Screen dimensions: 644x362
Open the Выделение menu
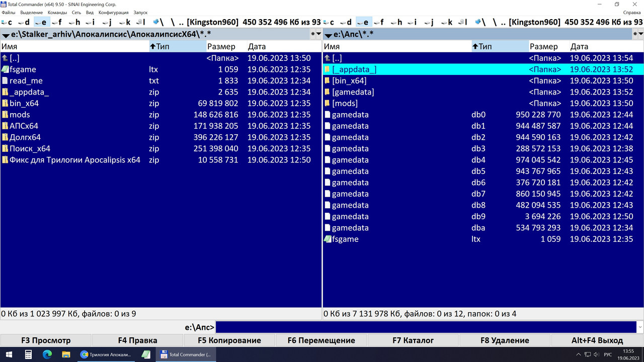(x=32, y=12)
